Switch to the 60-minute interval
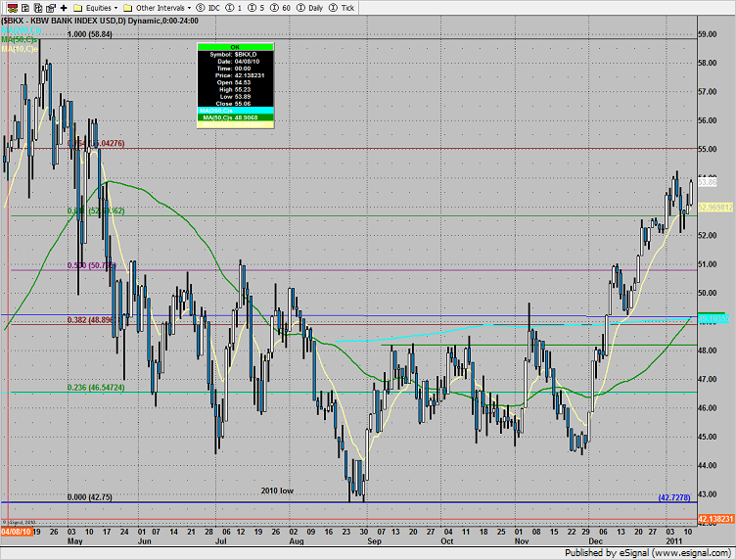736x560 pixels. click(281, 8)
